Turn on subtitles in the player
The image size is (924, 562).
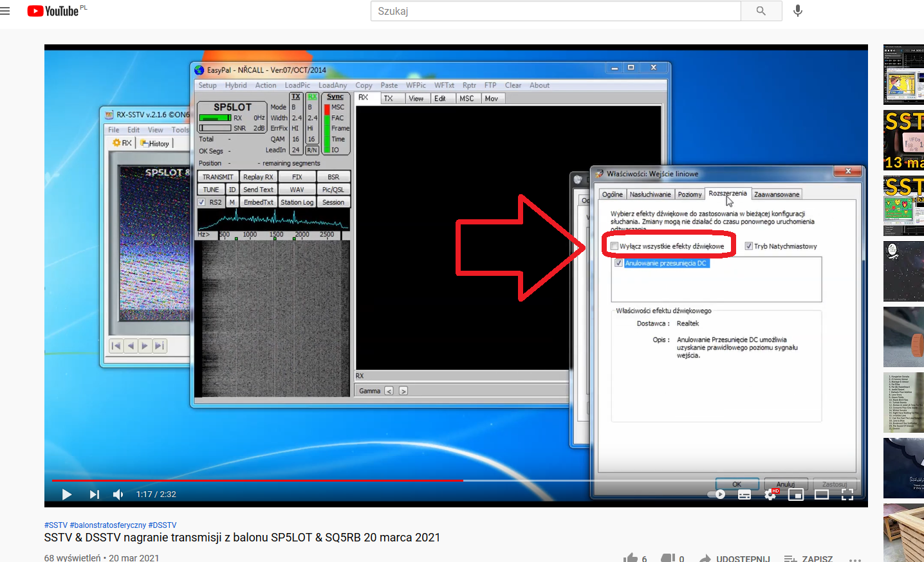click(x=744, y=494)
